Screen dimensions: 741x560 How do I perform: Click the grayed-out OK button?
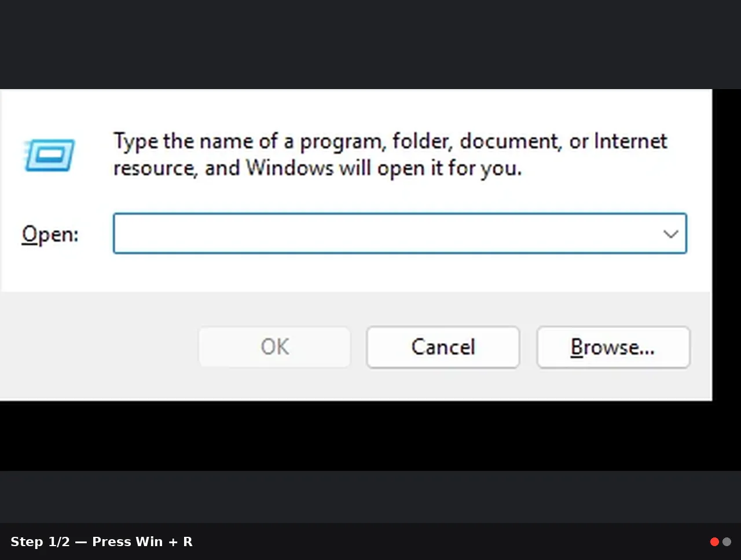coord(274,347)
